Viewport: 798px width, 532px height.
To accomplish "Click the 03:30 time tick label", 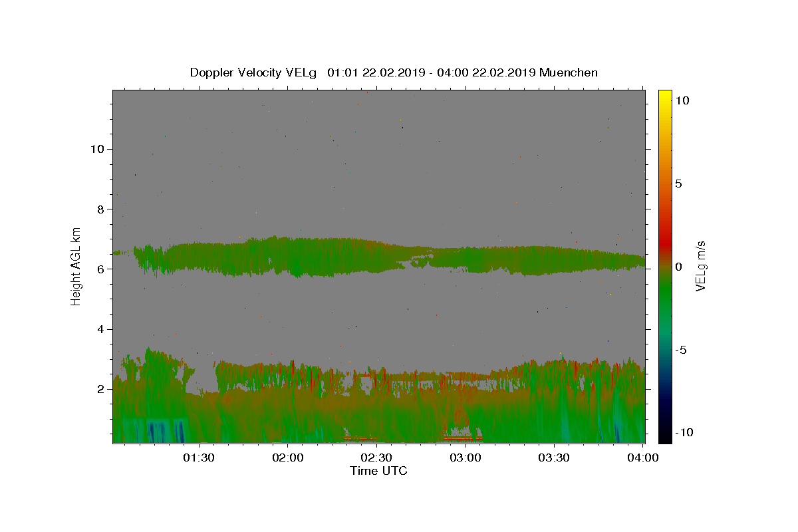I will click(x=554, y=458).
